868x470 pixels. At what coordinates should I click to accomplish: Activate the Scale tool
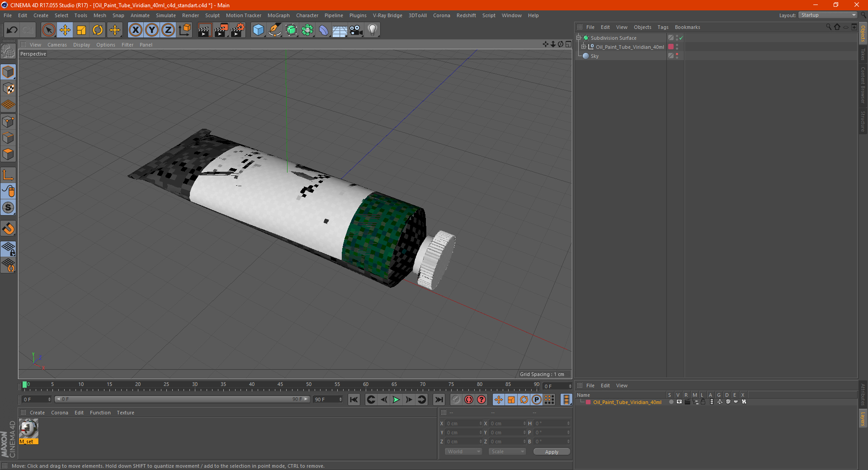pyautogui.click(x=81, y=30)
